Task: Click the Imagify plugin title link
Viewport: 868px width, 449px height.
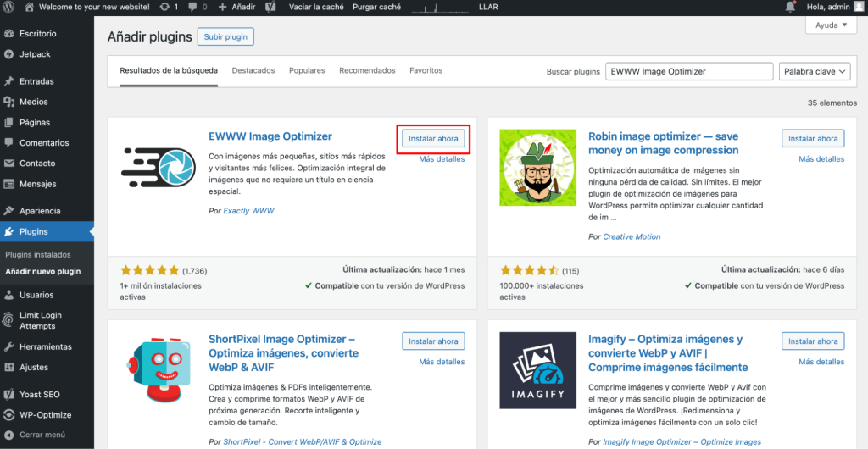Action: coord(668,352)
